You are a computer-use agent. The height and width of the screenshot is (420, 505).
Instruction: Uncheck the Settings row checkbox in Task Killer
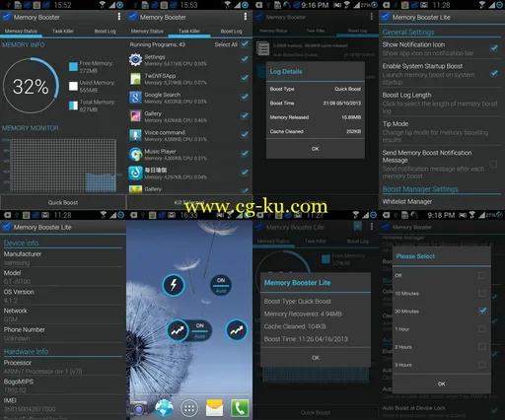click(x=245, y=59)
